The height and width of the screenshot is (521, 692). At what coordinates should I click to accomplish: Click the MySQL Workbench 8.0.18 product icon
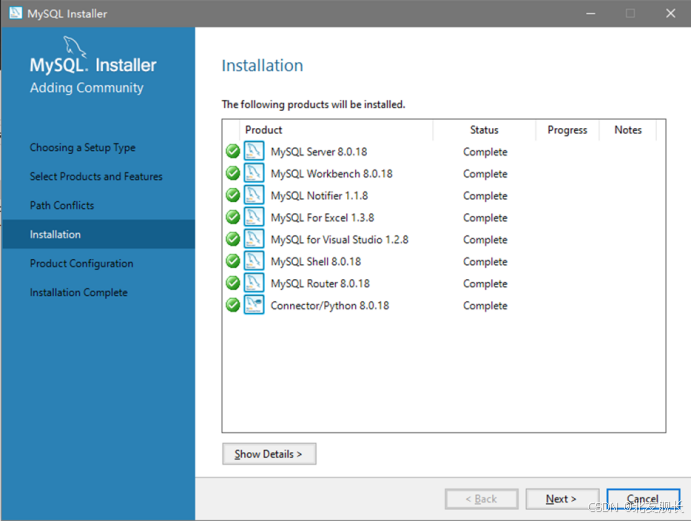coord(254,173)
